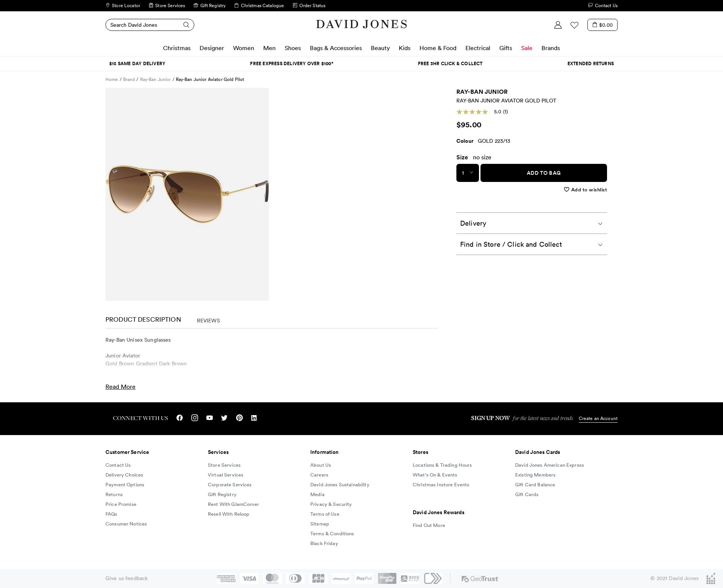The image size is (723, 588).
Task: Click the five-star rating
Action: click(472, 112)
